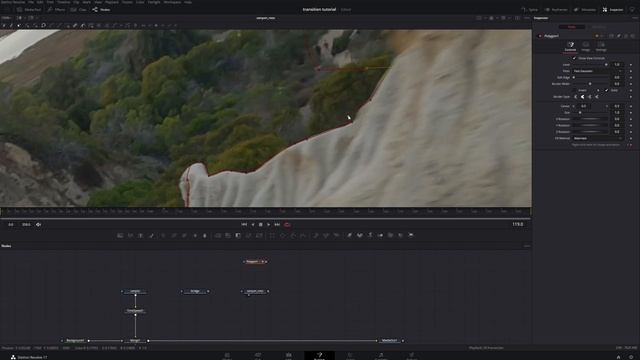This screenshot has height=360, width=640.
Task: Adjust the Size slider
Action: point(590,113)
